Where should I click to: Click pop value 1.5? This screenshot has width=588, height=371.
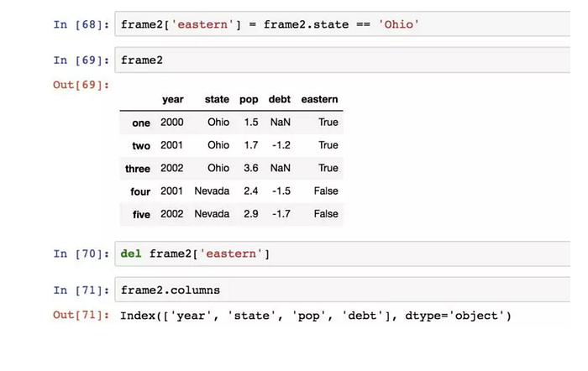[251, 123]
